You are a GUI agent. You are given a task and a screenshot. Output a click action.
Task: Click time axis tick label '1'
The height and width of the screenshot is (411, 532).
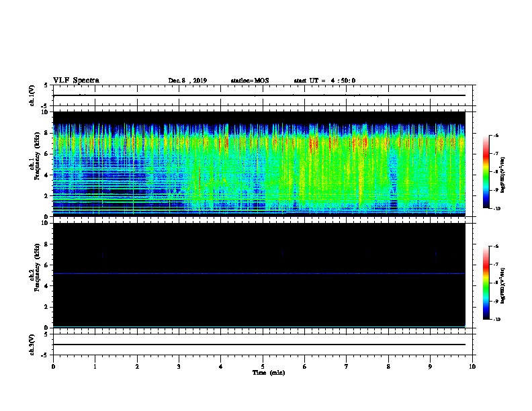click(x=95, y=367)
